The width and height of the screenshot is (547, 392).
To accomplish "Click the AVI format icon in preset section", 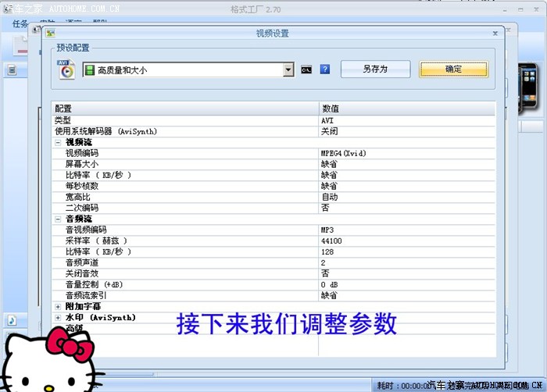I will [x=66, y=69].
